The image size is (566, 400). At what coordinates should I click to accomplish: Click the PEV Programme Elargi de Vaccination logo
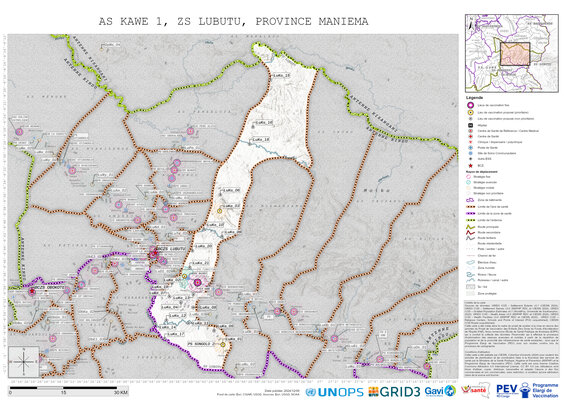click(x=527, y=391)
